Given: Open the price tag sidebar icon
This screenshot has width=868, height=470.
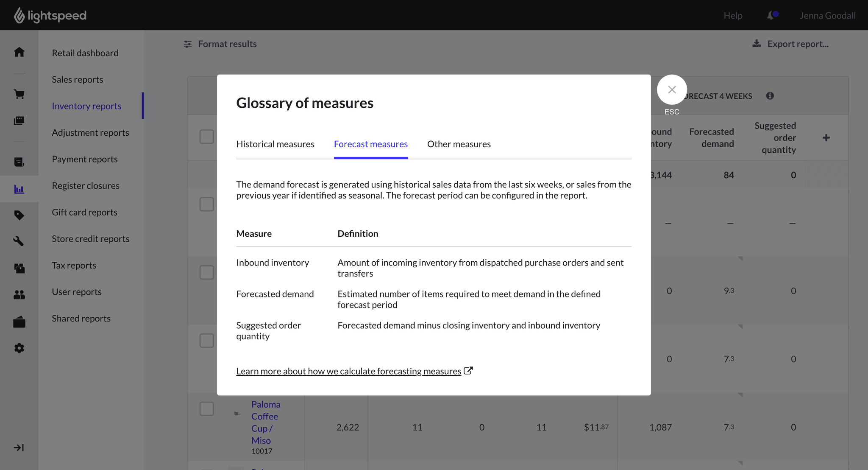Looking at the screenshot, I should click(x=19, y=215).
